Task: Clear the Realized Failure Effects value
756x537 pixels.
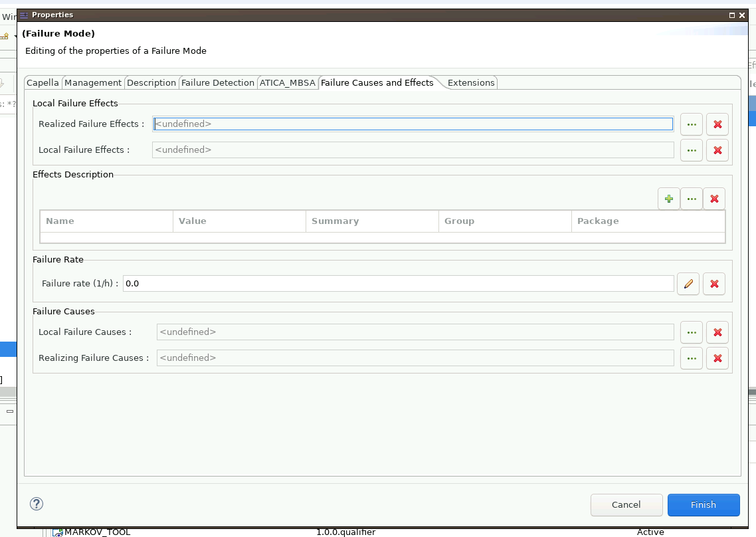Action: click(717, 124)
